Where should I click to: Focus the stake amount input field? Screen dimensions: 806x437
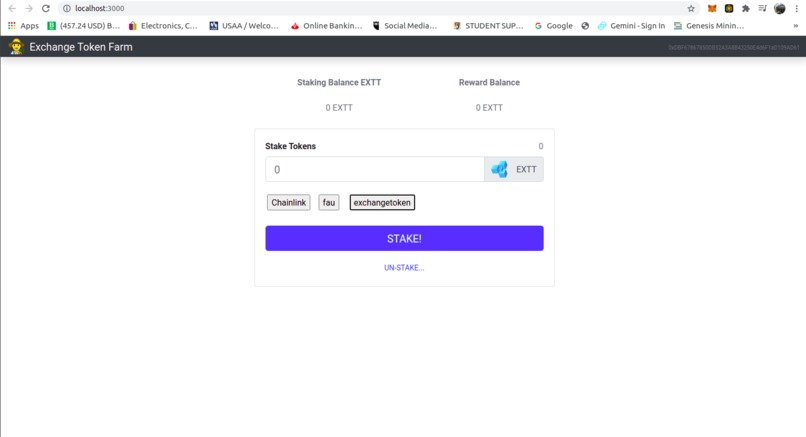click(x=375, y=169)
